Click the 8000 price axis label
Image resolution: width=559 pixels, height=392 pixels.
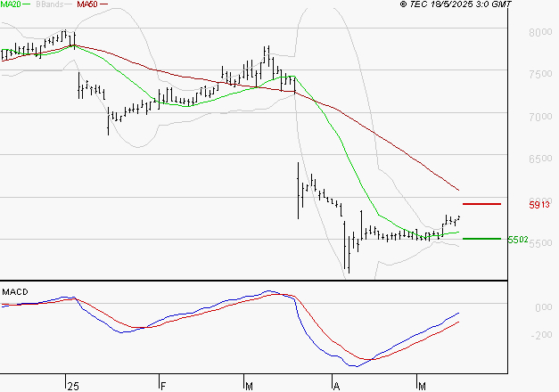point(540,32)
